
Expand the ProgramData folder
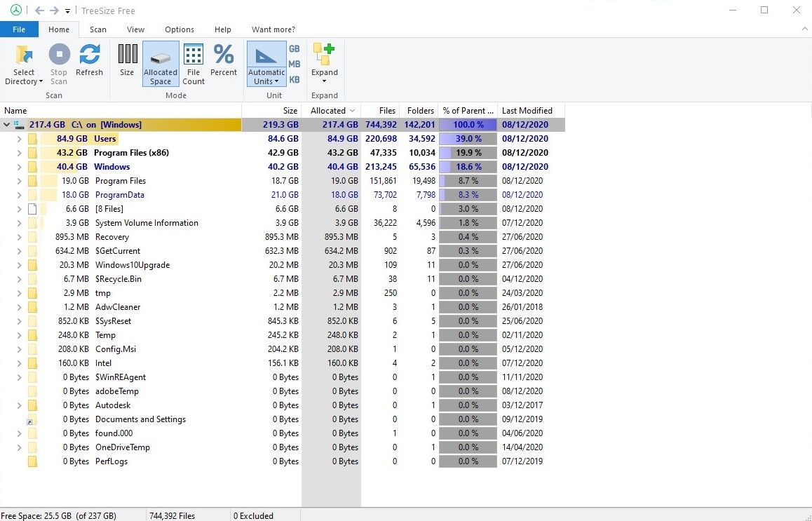point(19,195)
